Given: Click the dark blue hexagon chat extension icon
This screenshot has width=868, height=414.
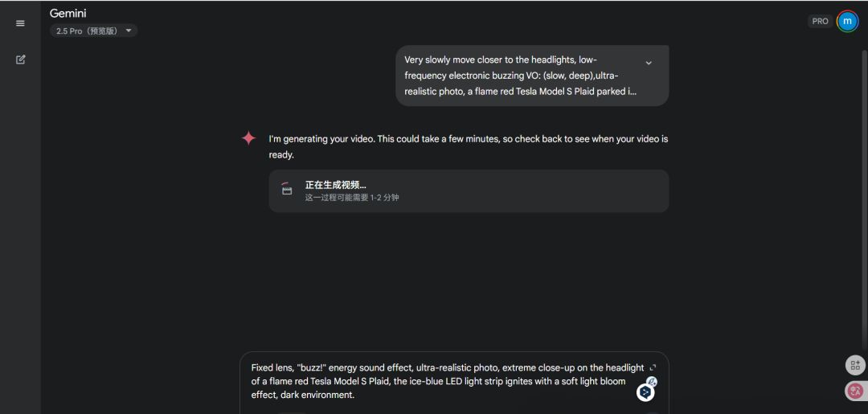Looking at the screenshot, I should click(x=645, y=392).
